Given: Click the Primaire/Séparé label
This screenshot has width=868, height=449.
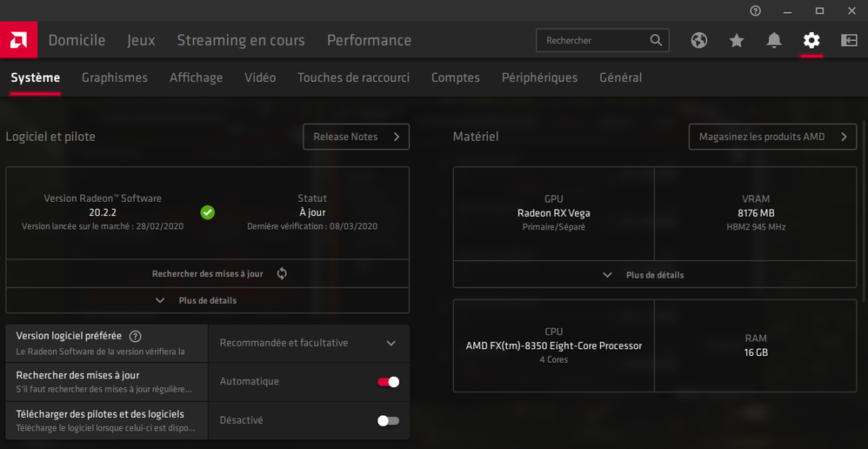Looking at the screenshot, I should [x=553, y=227].
